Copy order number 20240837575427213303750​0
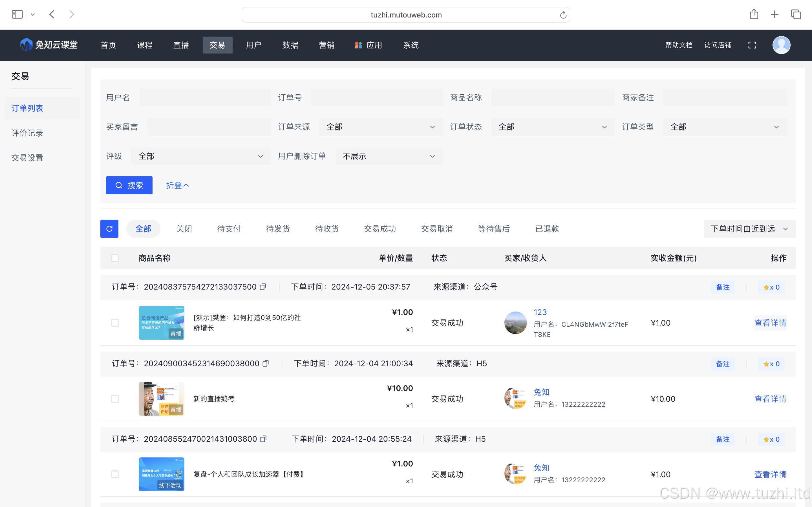The image size is (812, 507). coord(263,287)
